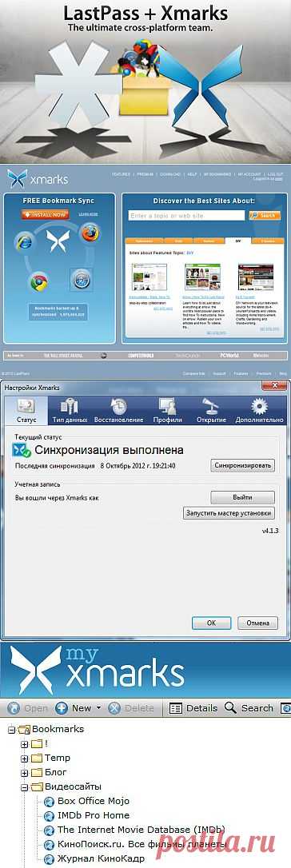Open the MY BOOKMARKS link in the site header
291x868 pixels.
(217, 174)
